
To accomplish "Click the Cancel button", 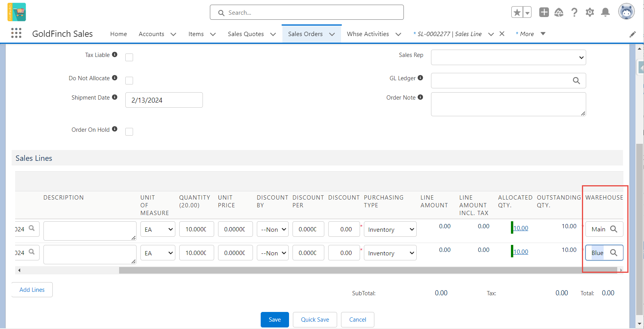I will 358,320.
